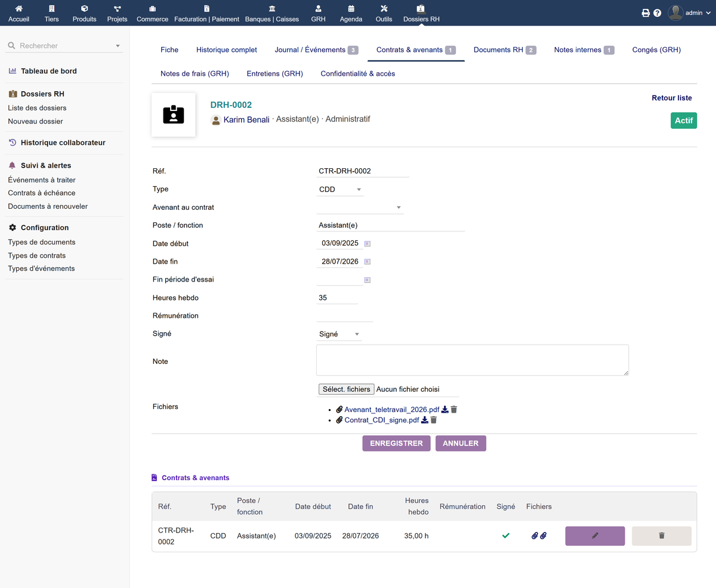Switch to Documents RH tab
Image resolution: width=716 pixels, height=588 pixels.
pos(505,50)
